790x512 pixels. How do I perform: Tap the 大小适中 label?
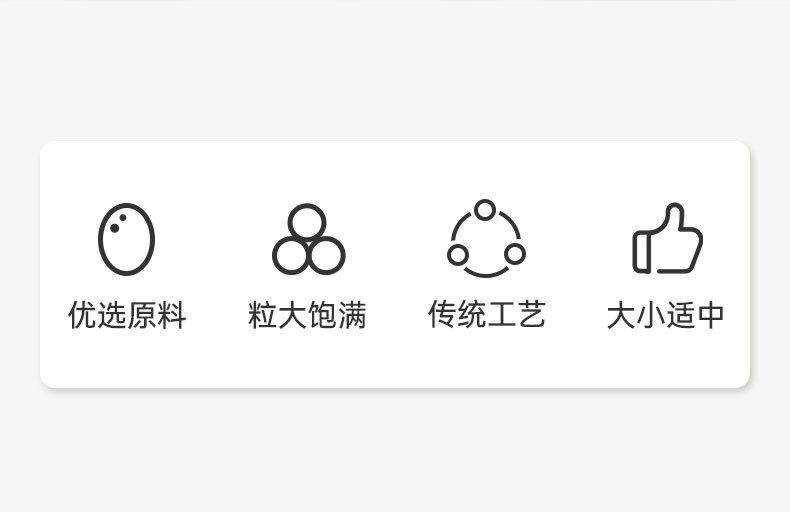tap(666, 315)
